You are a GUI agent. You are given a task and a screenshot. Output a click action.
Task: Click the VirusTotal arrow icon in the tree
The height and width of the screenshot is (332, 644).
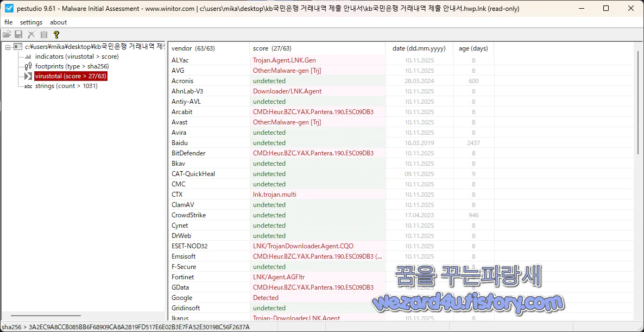(x=28, y=76)
